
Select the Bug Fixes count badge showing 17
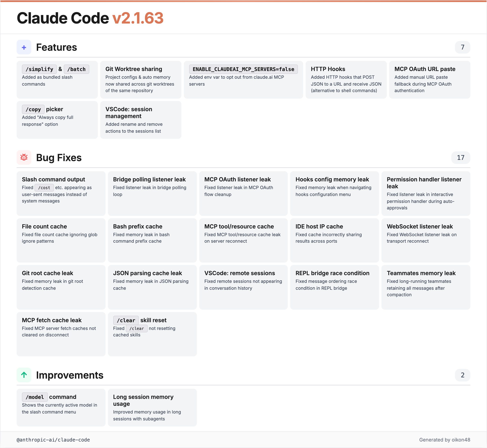(x=461, y=158)
